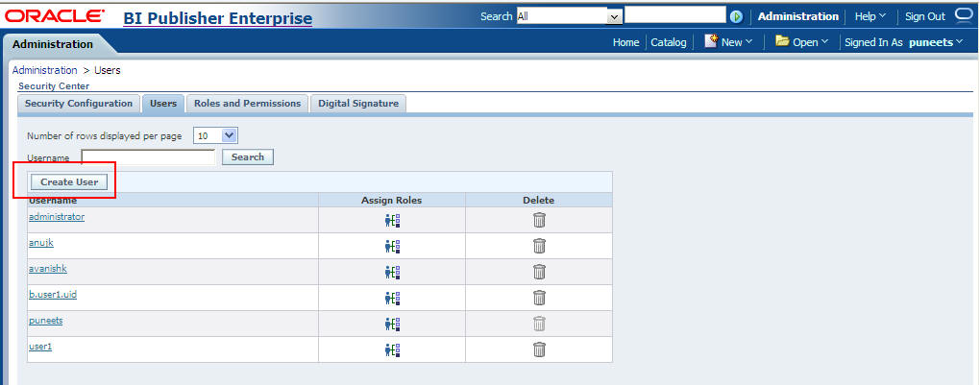This screenshot has height=385, width=980.
Task: Expand the Open menu
Action: [x=802, y=42]
